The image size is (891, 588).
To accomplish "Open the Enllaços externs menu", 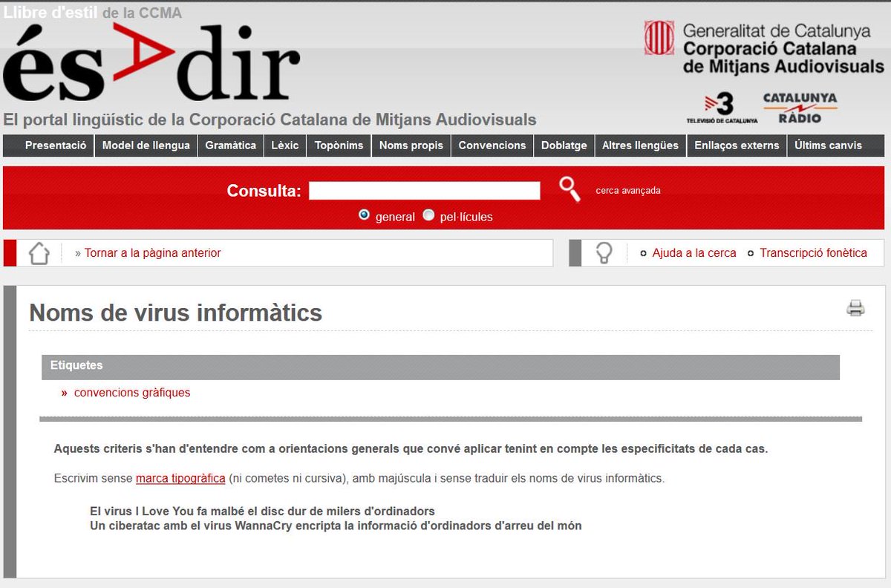I will pyautogui.click(x=737, y=146).
